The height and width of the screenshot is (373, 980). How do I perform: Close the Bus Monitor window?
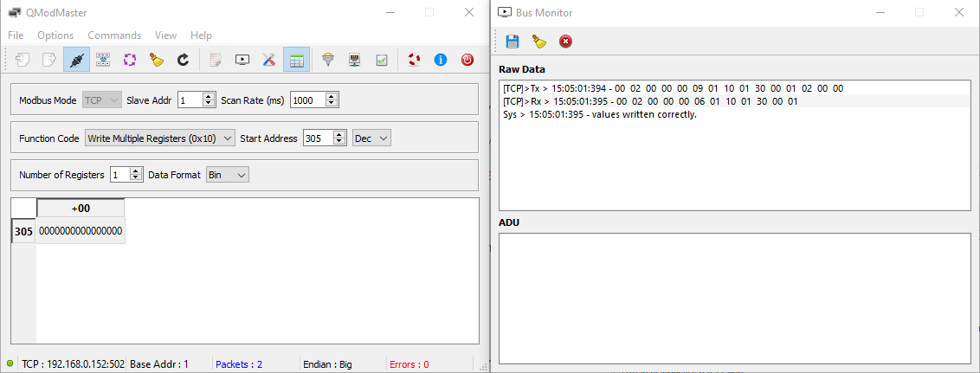[958, 12]
